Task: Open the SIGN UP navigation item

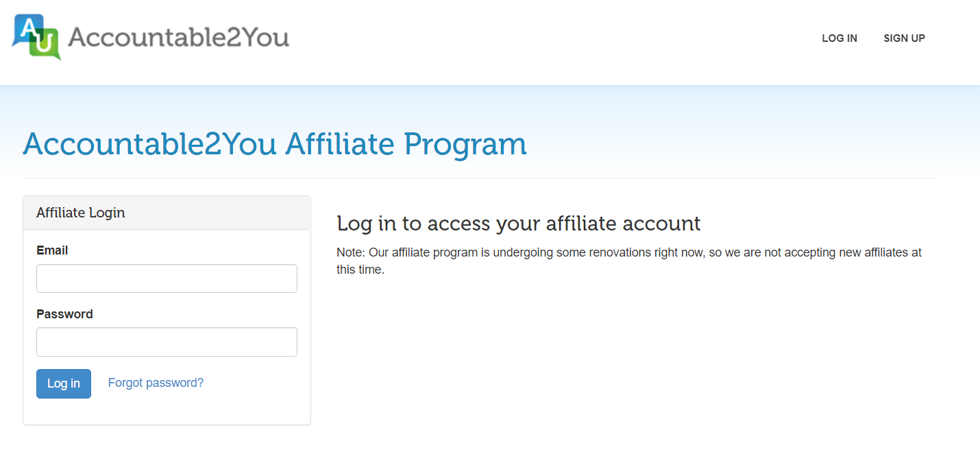Action: point(904,38)
